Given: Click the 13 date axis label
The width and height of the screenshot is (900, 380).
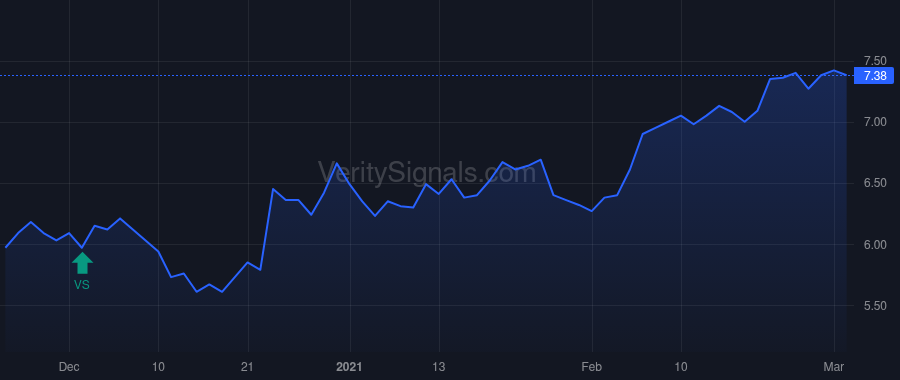Looking at the screenshot, I should 439,366.
